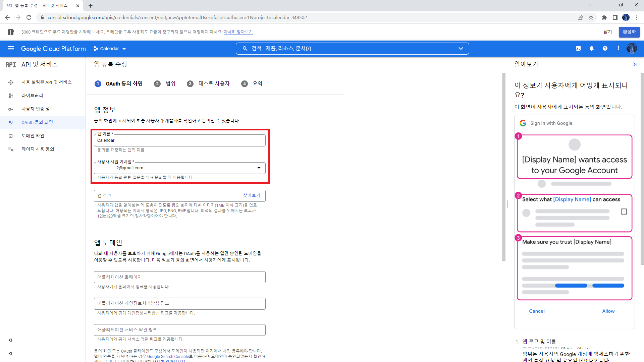Image resolution: width=644 pixels, height=362 pixels.
Task: Reload the current page
Action: [29, 17]
